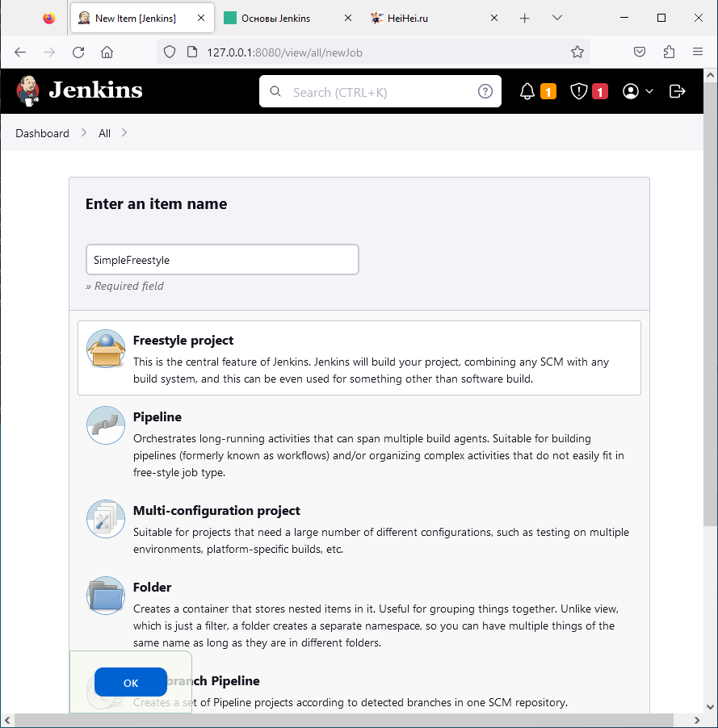Click the Jenkins title text in header
Viewport: 718px width, 728px height.
[x=96, y=90]
